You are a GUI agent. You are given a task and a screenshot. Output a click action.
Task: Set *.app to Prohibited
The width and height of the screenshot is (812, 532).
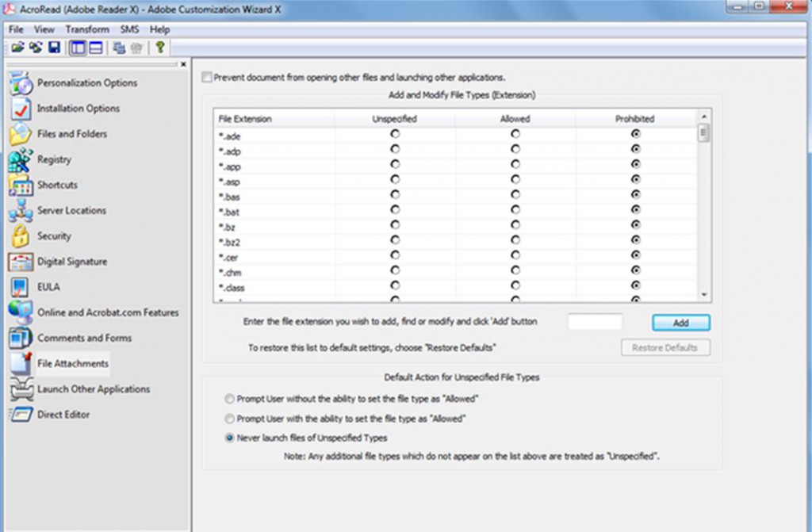(635, 164)
